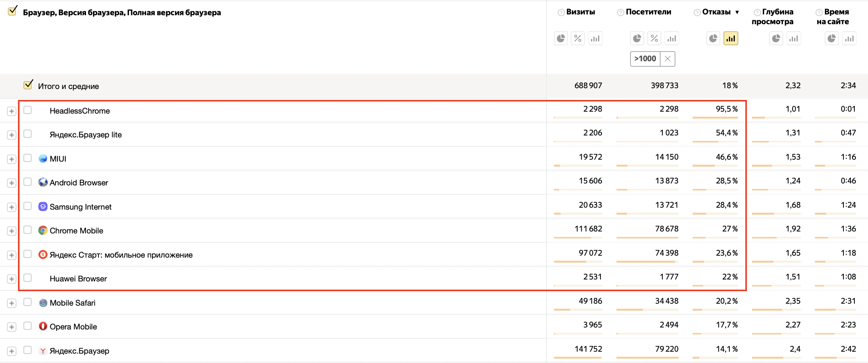The image size is (868, 363).
Task: Expand the HeadlessChrome row
Action: pyautogui.click(x=12, y=111)
